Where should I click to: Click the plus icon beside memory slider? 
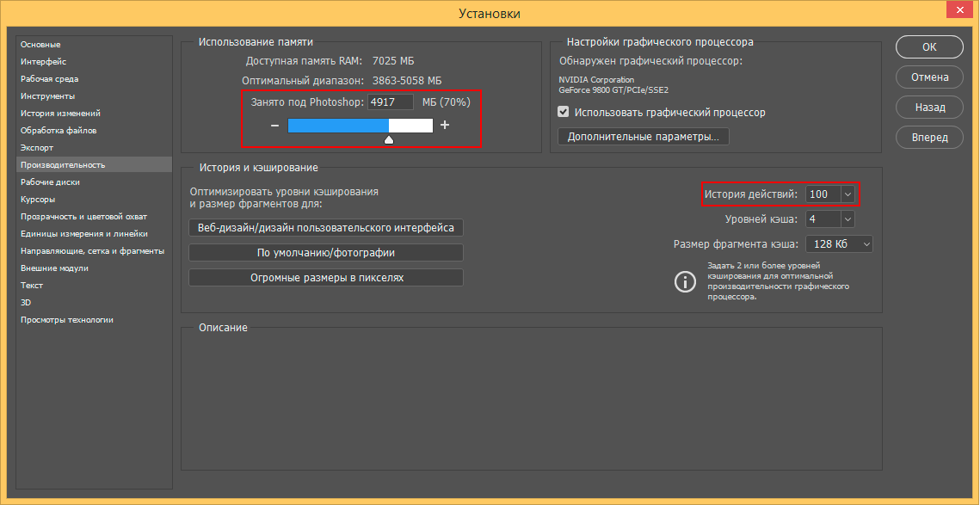click(445, 126)
